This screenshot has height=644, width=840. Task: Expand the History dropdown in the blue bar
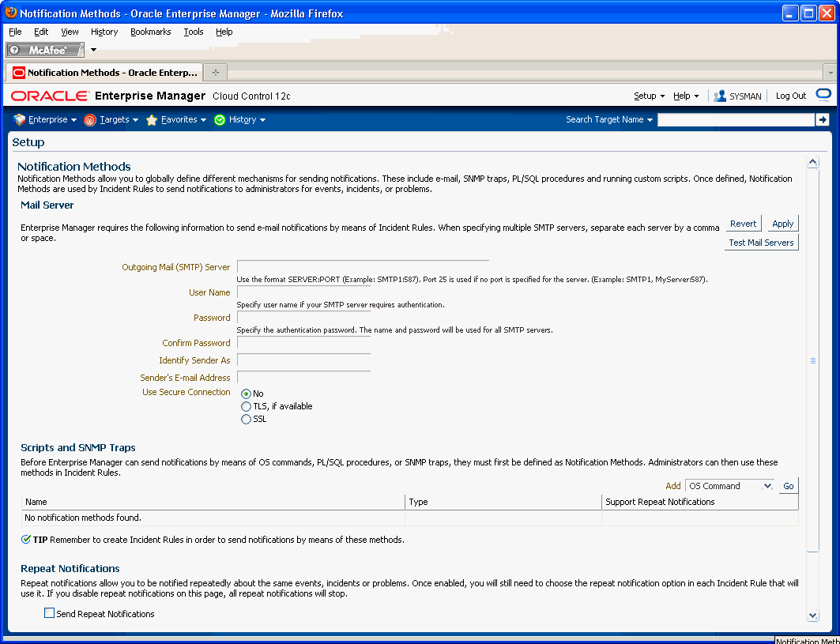[247, 119]
